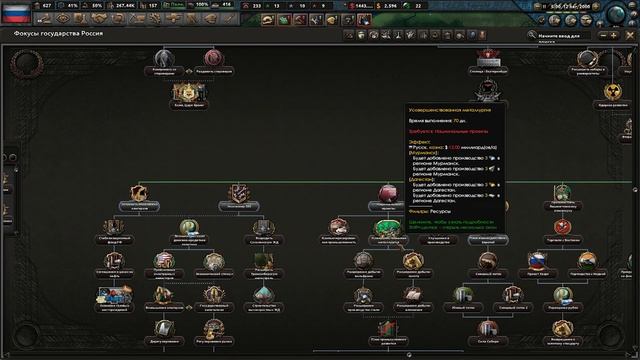
Task: Open the handshake diplomacy icon in top toolbar
Action: coord(100,19)
